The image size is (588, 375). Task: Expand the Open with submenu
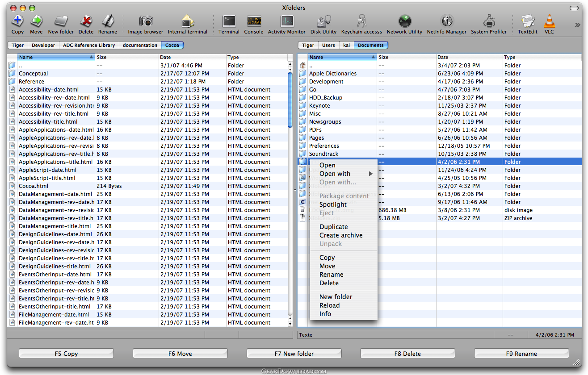(x=344, y=174)
